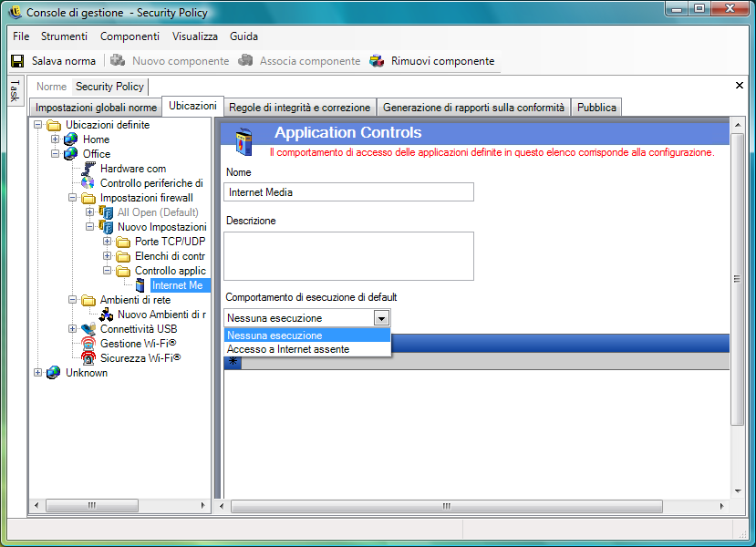This screenshot has width=756, height=547.
Task: Click the Ambienti di rete folder icon
Action: [x=88, y=300]
